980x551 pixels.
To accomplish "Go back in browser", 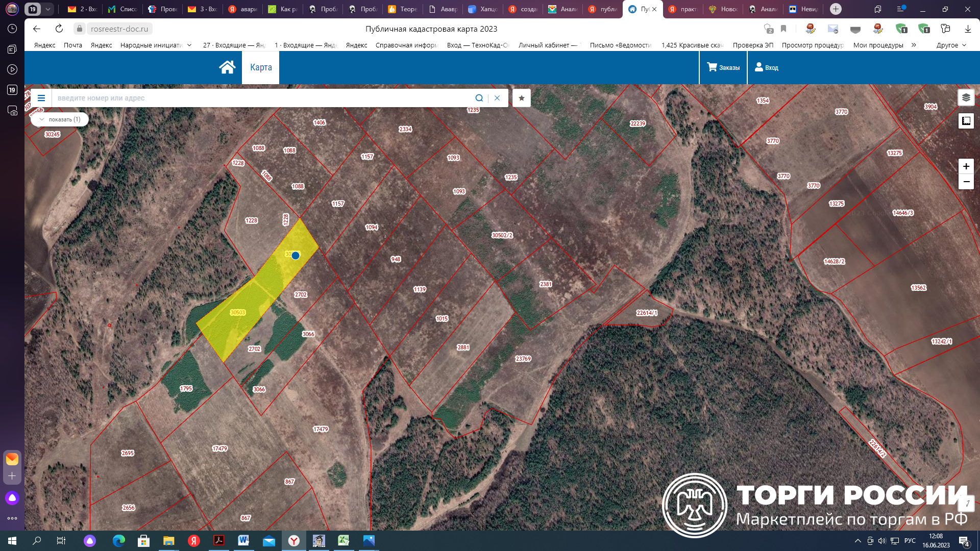I will (36, 29).
